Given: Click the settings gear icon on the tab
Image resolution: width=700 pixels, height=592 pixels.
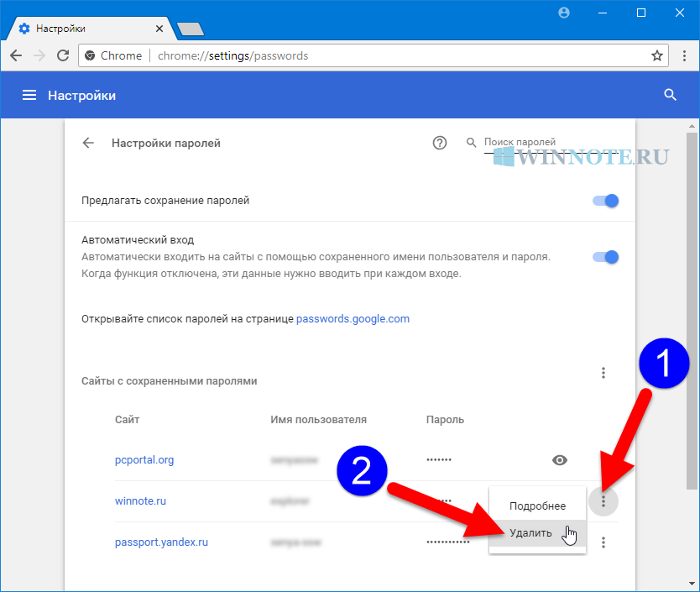Looking at the screenshot, I should coord(24,29).
